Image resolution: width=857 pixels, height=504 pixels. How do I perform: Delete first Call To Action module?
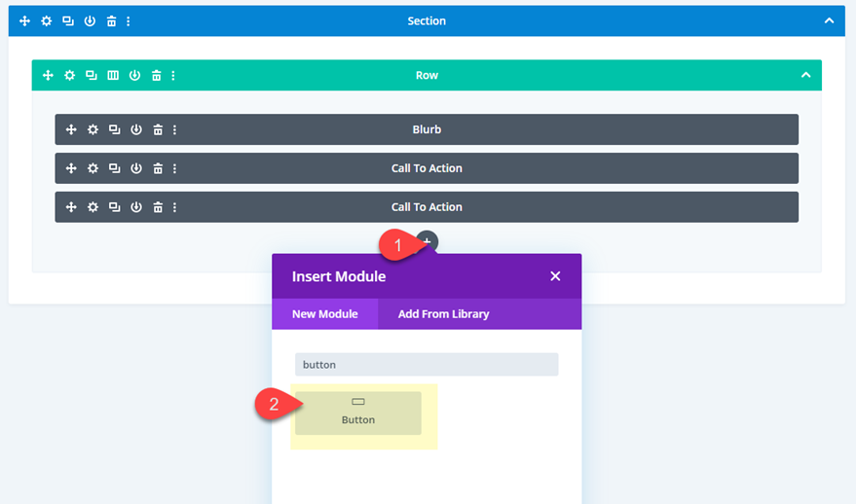coord(158,168)
